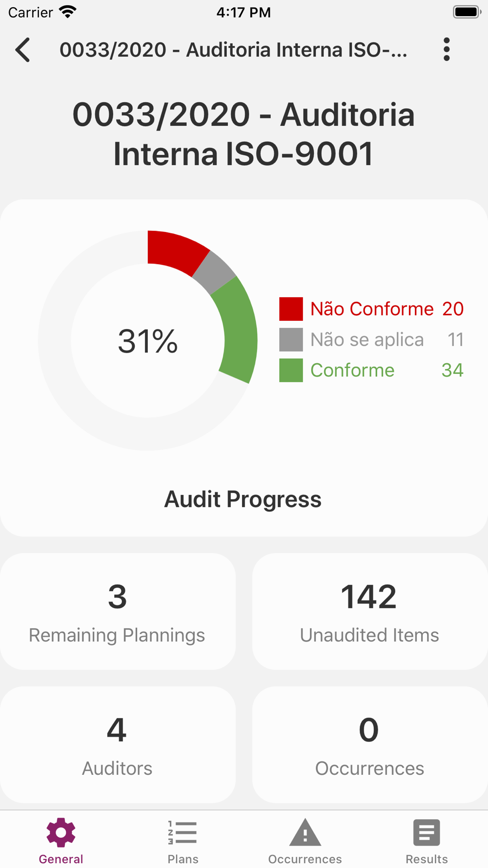The width and height of the screenshot is (488, 868).
Task: Select the General gear icon
Action: pos(61,832)
